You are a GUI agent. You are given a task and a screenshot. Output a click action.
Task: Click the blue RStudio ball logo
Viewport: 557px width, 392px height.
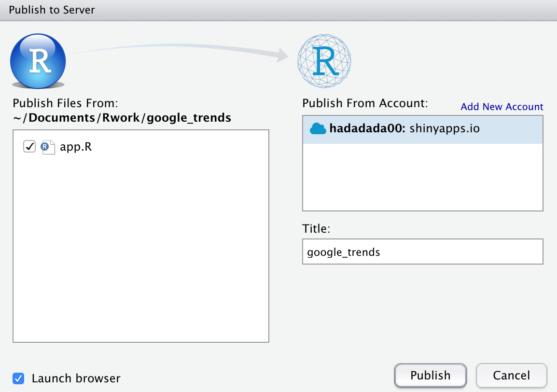coord(38,61)
